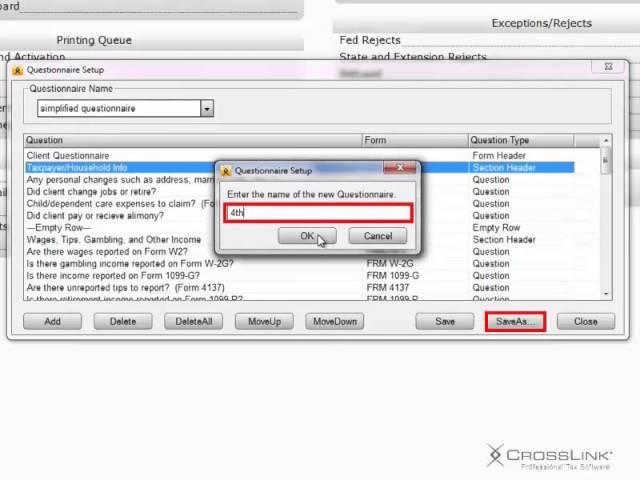Click the MoveUp button
This screenshot has height=480, width=640.
tap(264, 322)
